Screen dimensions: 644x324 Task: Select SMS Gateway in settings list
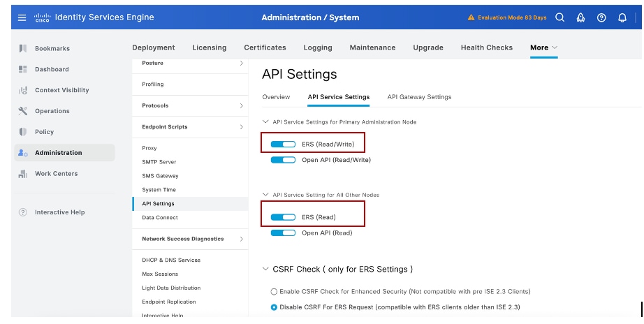tap(160, 176)
